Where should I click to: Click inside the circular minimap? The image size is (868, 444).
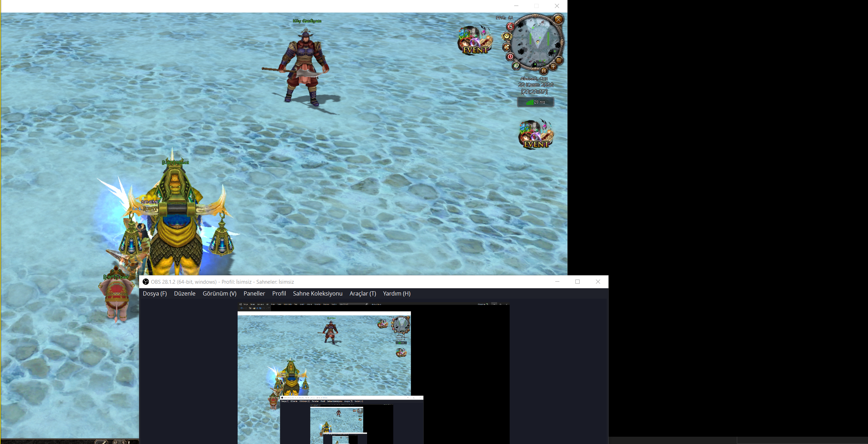[x=537, y=42]
